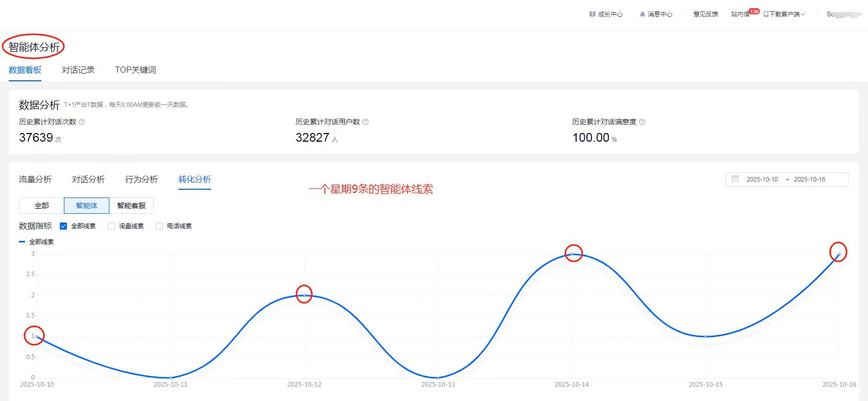
Task: Click start date 2025-10-10 field
Action: 762,180
